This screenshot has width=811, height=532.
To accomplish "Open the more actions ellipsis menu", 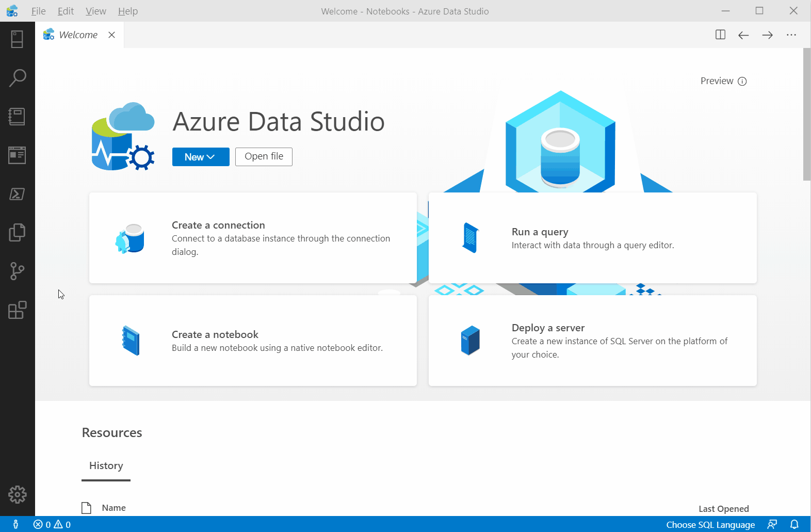I will point(791,35).
